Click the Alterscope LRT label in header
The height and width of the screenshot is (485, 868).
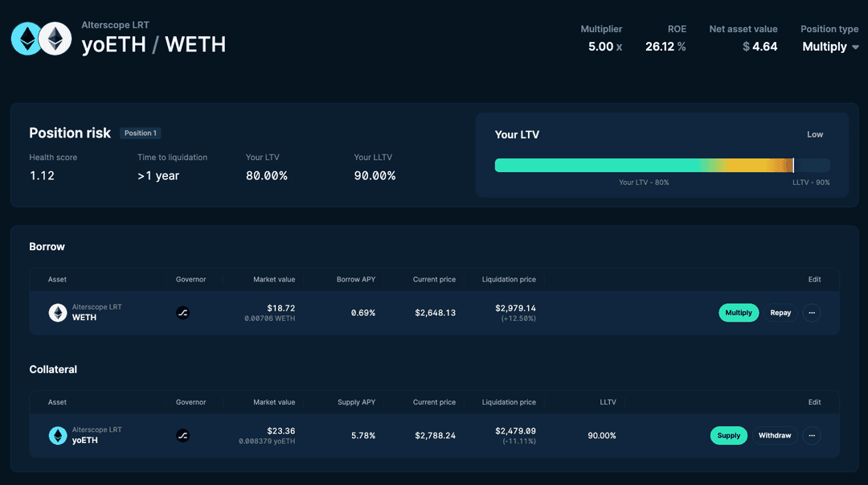coord(115,26)
